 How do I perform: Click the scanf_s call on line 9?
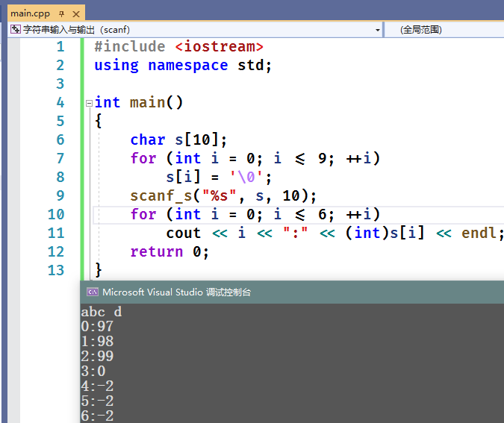point(223,195)
